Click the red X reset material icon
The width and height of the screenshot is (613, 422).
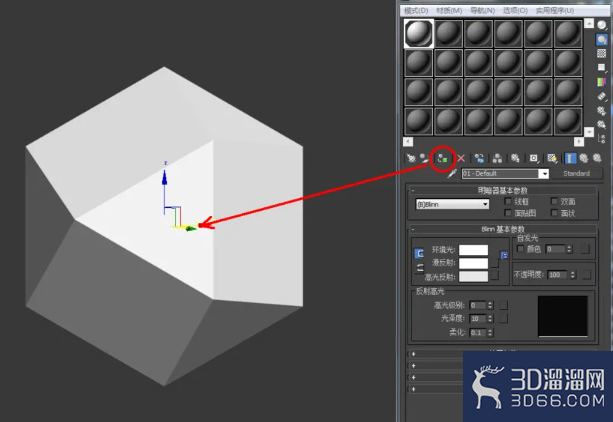coord(461,158)
